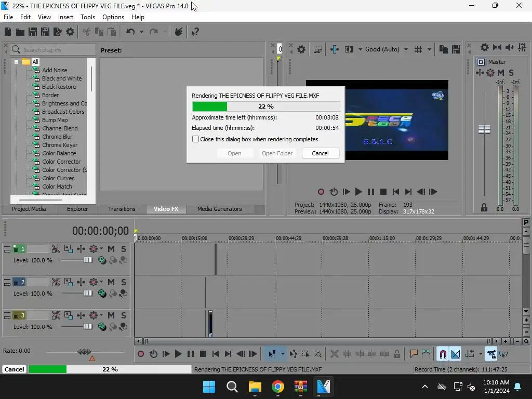This screenshot has height=399, width=532.
Task: Switch to the Project Media tab
Action: click(29, 209)
